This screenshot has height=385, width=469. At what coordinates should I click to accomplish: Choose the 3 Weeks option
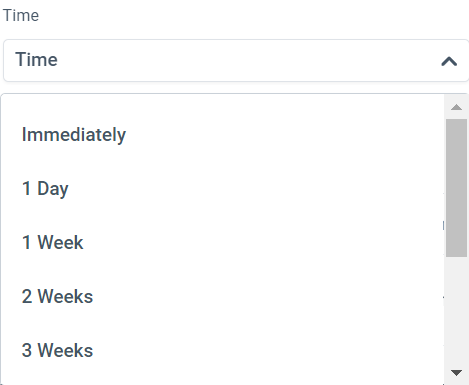click(x=222, y=350)
